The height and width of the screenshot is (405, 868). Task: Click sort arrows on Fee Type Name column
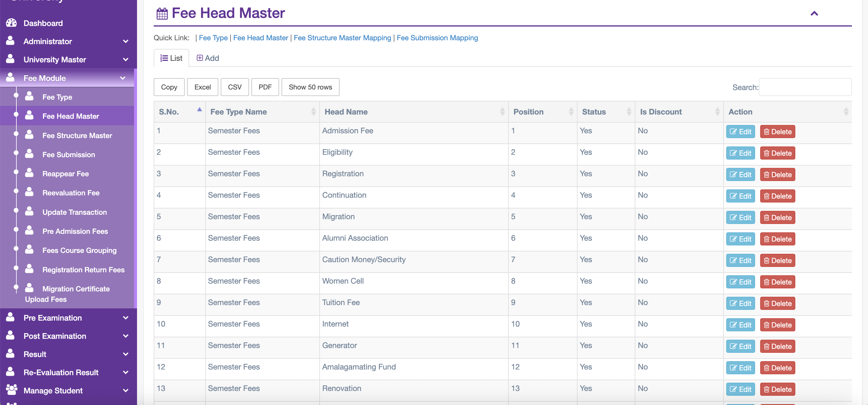click(x=313, y=111)
